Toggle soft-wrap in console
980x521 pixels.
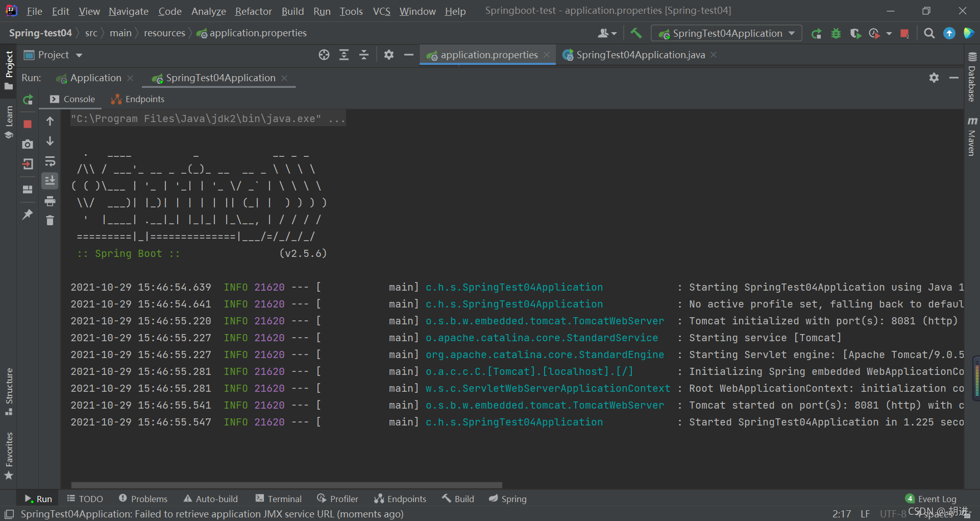(x=50, y=161)
